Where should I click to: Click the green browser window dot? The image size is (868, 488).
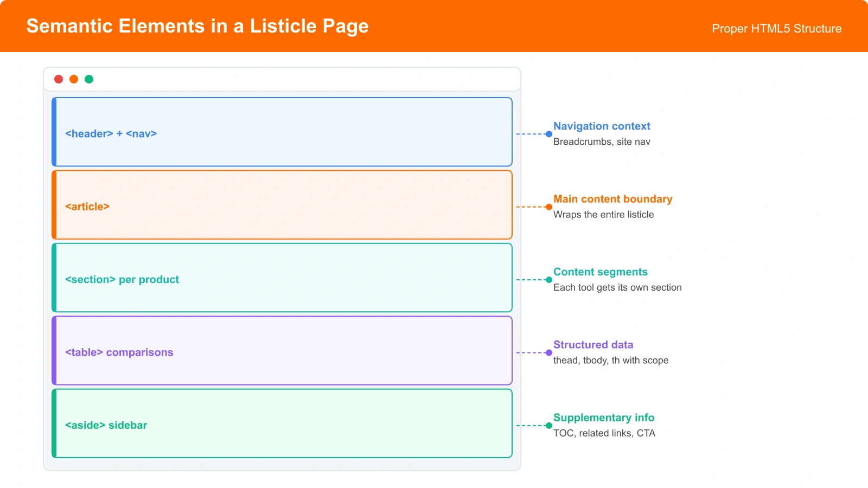pos(89,79)
